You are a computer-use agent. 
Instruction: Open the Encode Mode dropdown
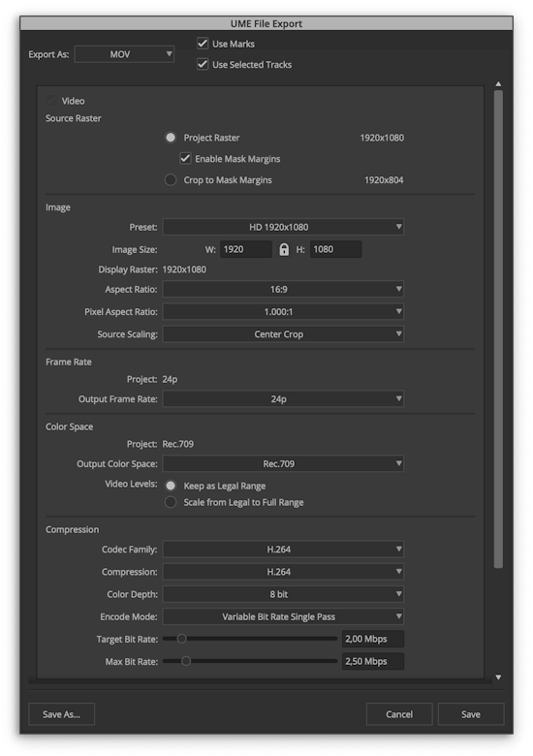coord(283,616)
